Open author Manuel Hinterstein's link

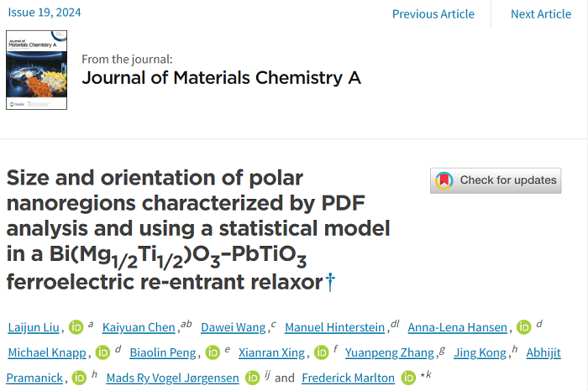[336, 327]
